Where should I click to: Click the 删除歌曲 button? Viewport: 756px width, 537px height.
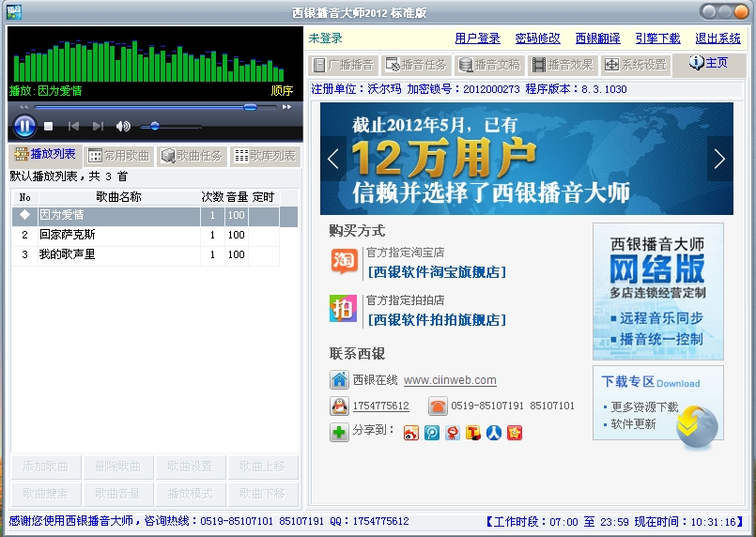point(118,467)
